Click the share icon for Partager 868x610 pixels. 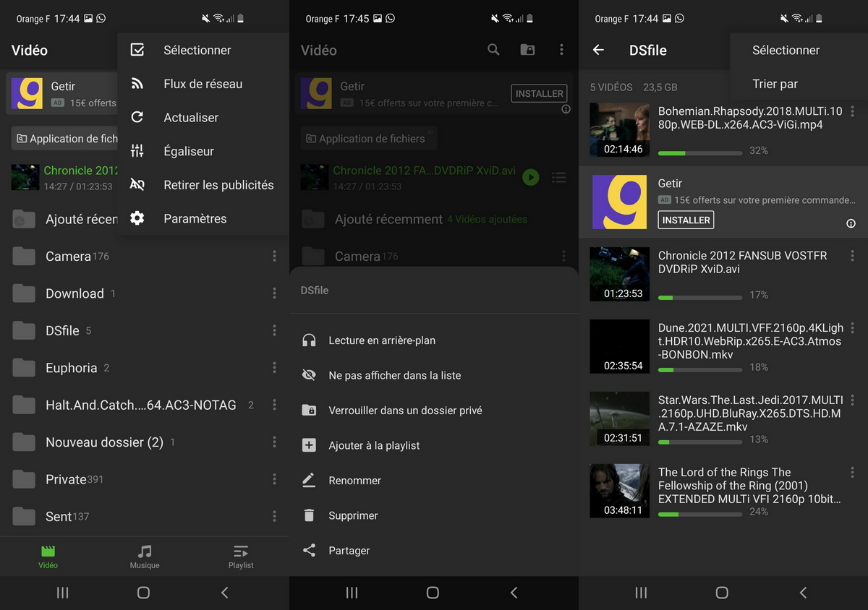[309, 550]
